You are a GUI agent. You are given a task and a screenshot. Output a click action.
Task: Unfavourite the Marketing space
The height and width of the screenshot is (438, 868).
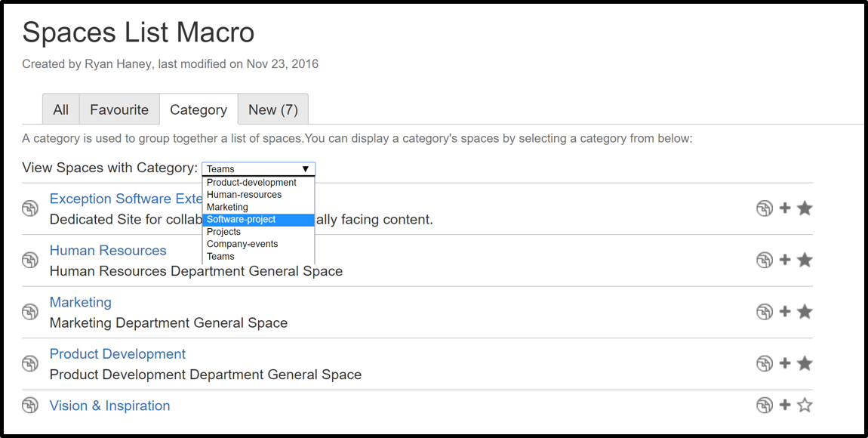click(805, 311)
